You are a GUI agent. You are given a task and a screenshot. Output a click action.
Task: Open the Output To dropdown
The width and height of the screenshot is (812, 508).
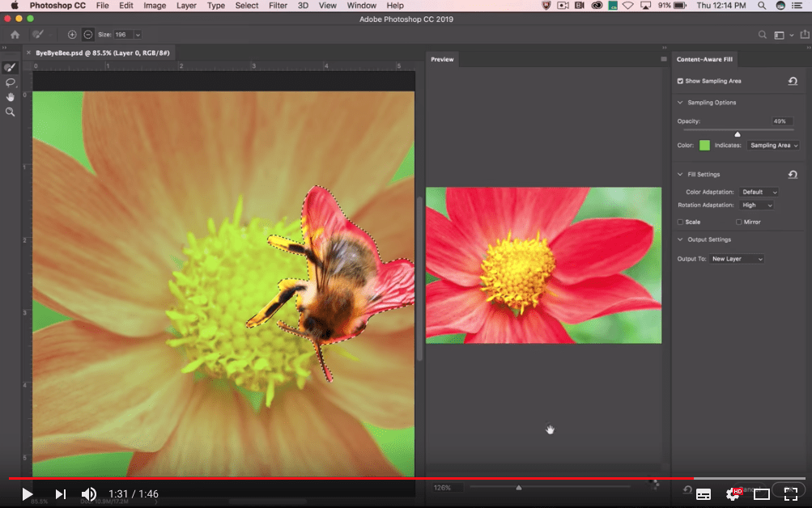[x=737, y=259]
